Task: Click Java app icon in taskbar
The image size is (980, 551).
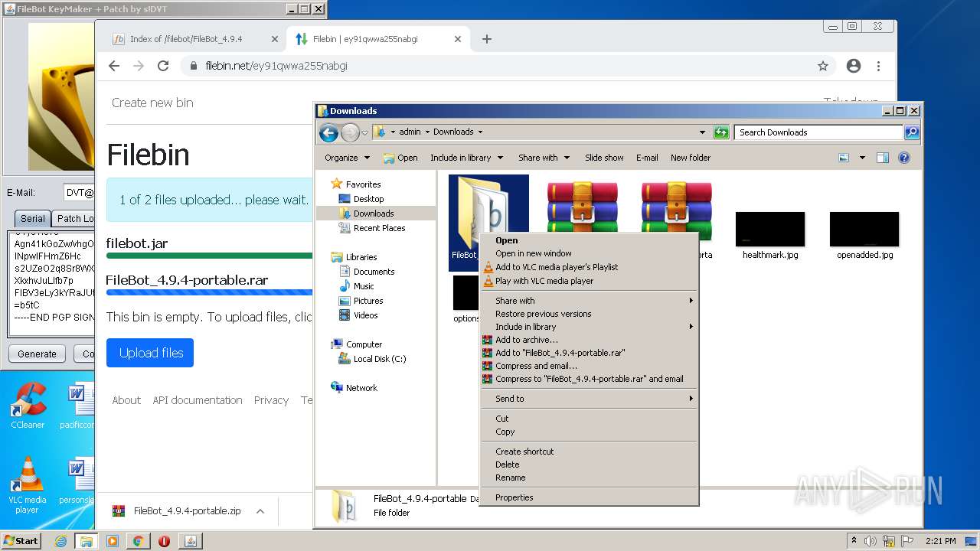Action: (x=190, y=541)
